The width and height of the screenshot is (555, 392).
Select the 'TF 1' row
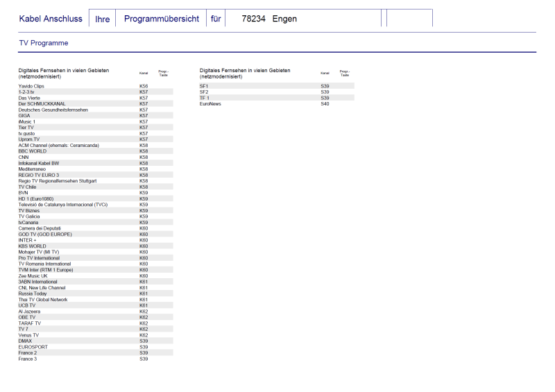coord(277,98)
